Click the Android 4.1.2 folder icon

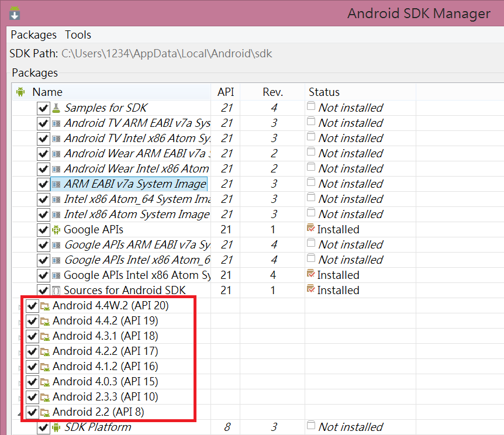click(45, 367)
